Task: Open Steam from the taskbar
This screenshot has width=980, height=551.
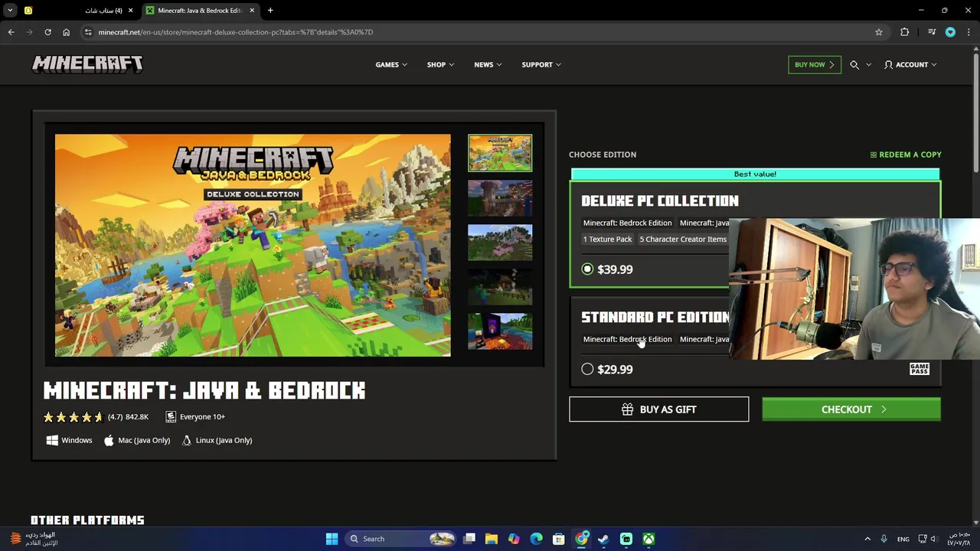Action: click(603, 539)
